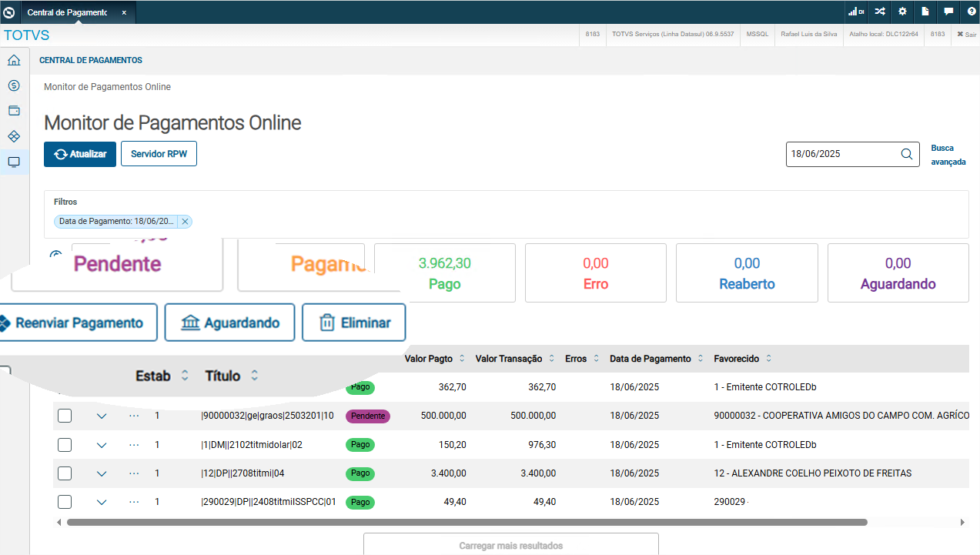Tick the checkbox for row 290029 2408titmiISSPCC
The width and height of the screenshot is (980, 555).
click(x=65, y=502)
